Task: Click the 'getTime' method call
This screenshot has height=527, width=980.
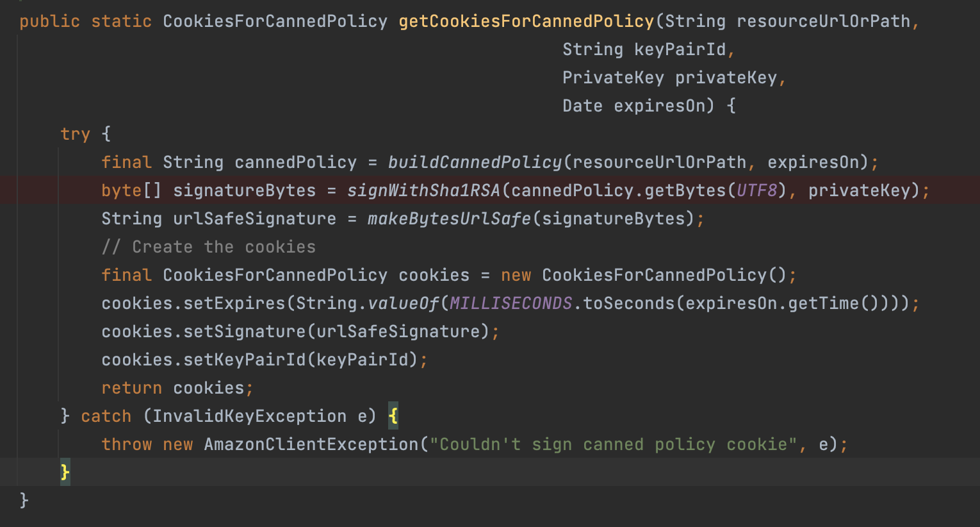Action: 824,303
